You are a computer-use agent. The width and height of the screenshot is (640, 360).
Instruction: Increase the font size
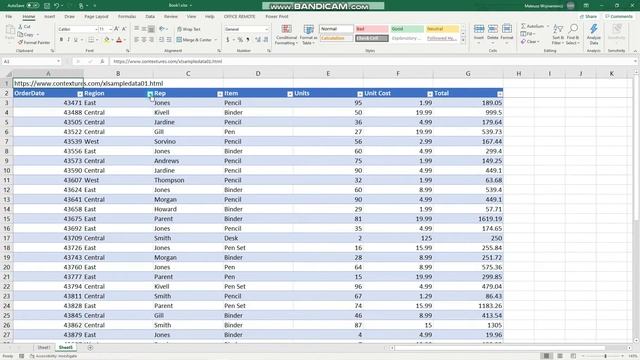(x=117, y=29)
